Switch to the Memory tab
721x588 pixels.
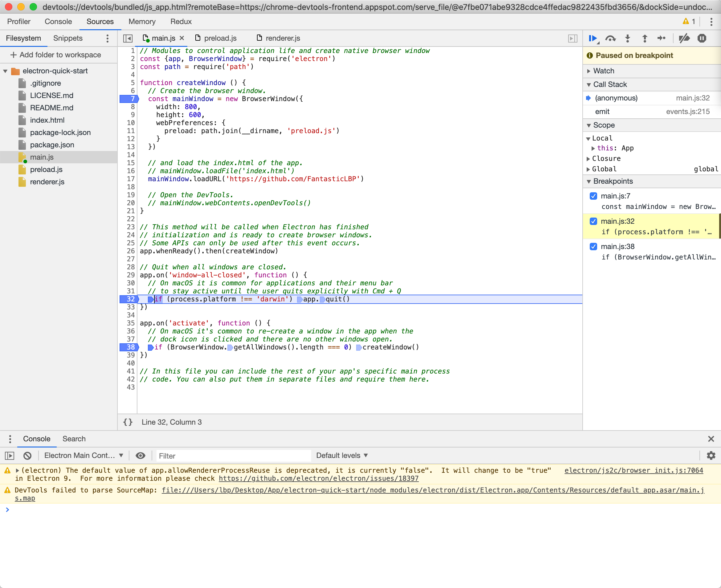coord(142,22)
